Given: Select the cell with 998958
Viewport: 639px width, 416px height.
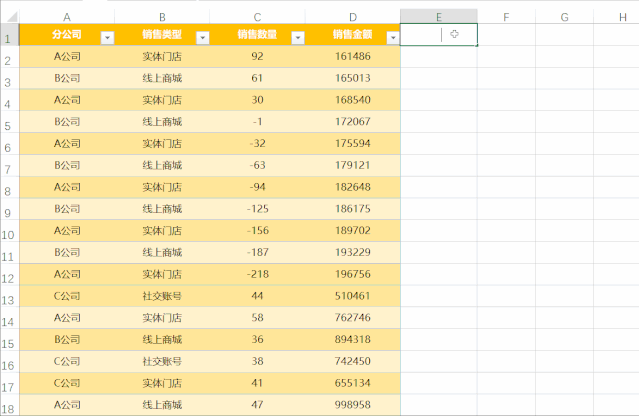Looking at the screenshot, I should pos(352,405).
